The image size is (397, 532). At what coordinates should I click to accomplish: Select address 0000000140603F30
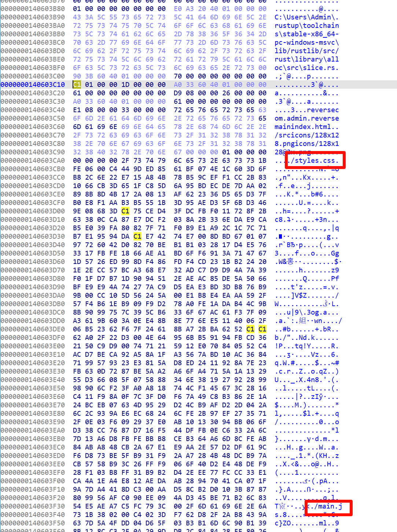pyautogui.click(x=33, y=506)
